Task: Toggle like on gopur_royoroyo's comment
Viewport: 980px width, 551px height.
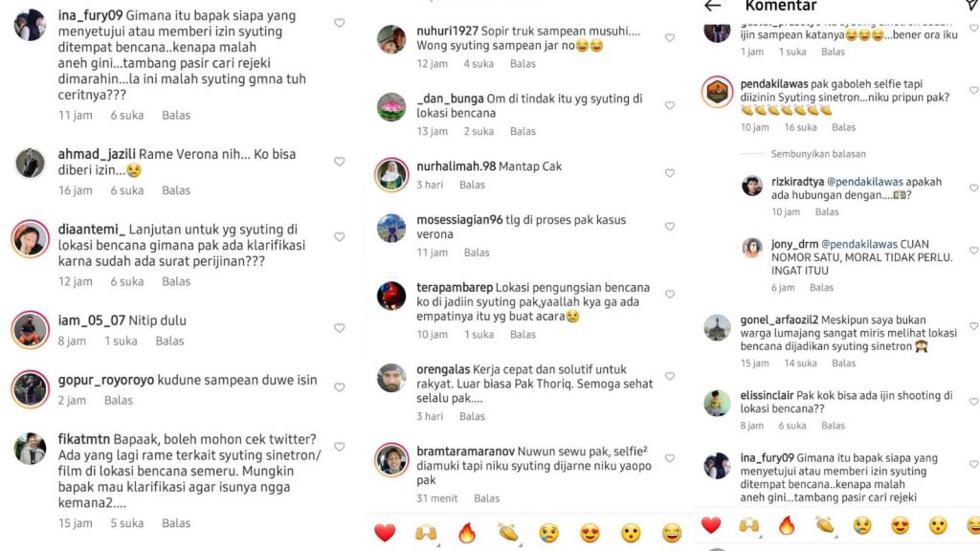Action: (x=340, y=387)
